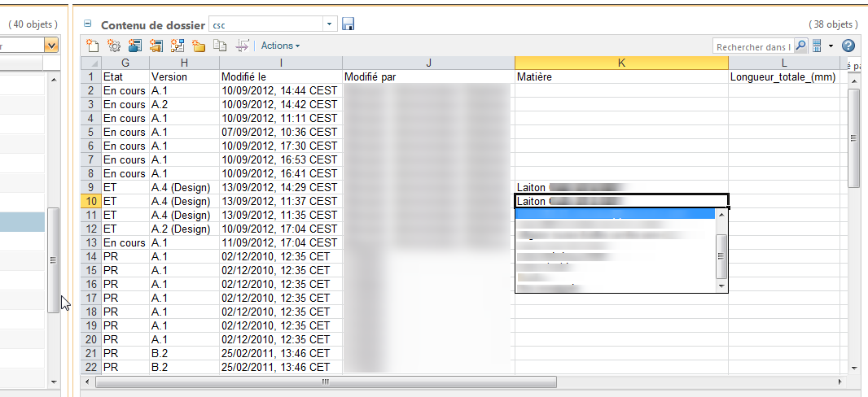This screenshot has width=868, height=397.
Task: Collapse the Contenu de dossier panel
Action: [x=87, y=24]
